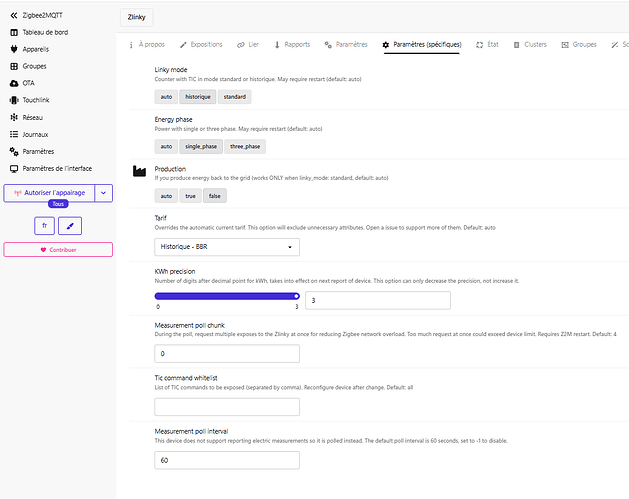Click the Lier link icon
The image size is (629, 499).
pos(240,45)
